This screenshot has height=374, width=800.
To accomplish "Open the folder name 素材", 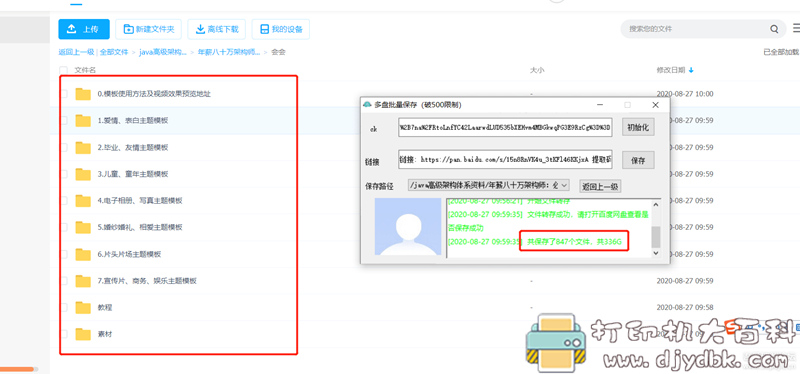I will click(105, 334).
